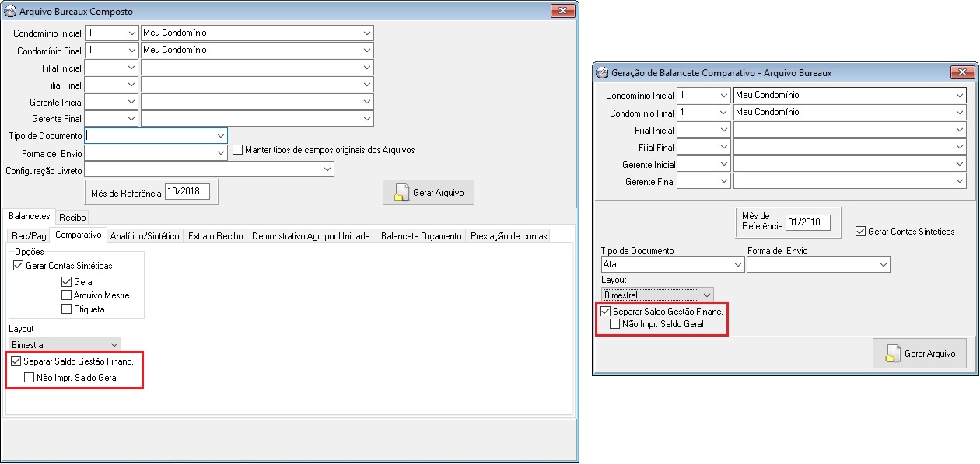This screenshot has width=980, height=464.
Task: Close the Geração de Balancete Comparativo window
Action: tap(962, 73)
